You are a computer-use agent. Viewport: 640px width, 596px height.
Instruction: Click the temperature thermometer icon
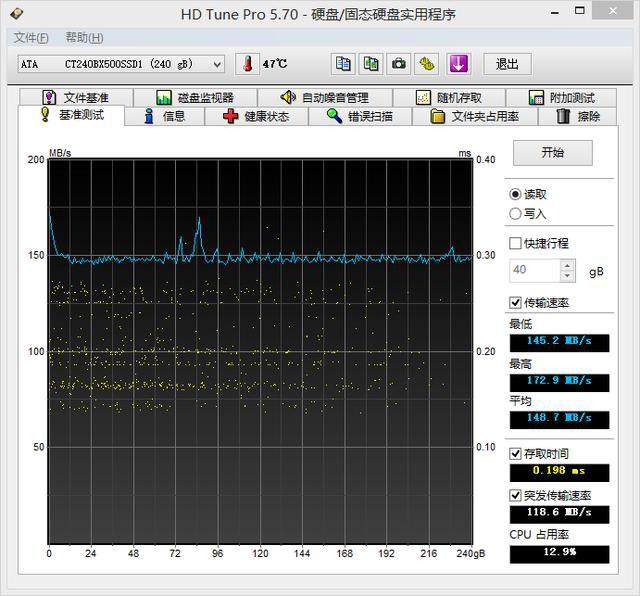click(246, 64)
